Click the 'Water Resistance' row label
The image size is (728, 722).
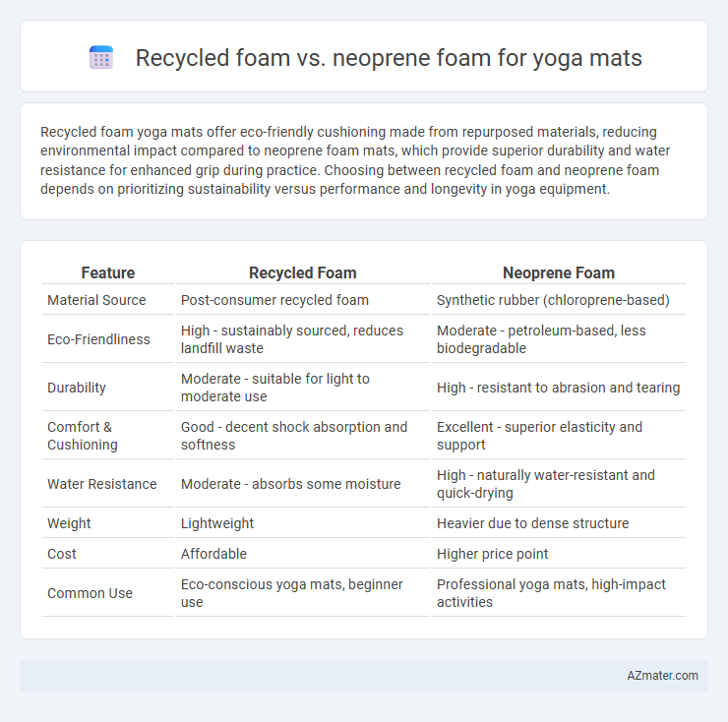(x=101, y=484)
